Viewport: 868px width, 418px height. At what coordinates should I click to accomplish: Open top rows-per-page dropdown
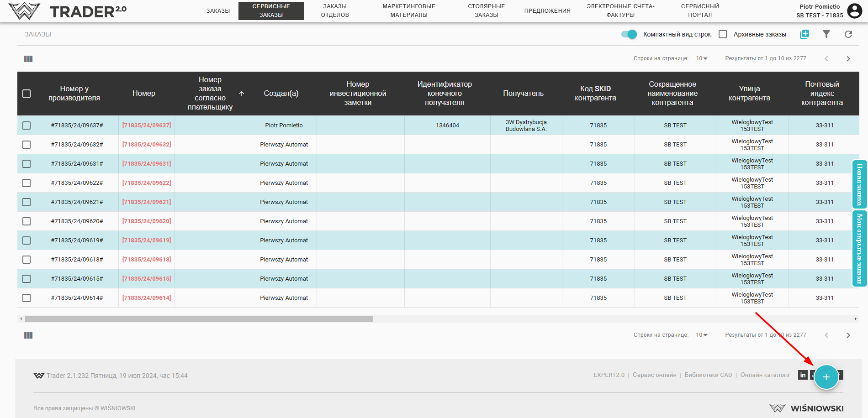coord(701,58)
